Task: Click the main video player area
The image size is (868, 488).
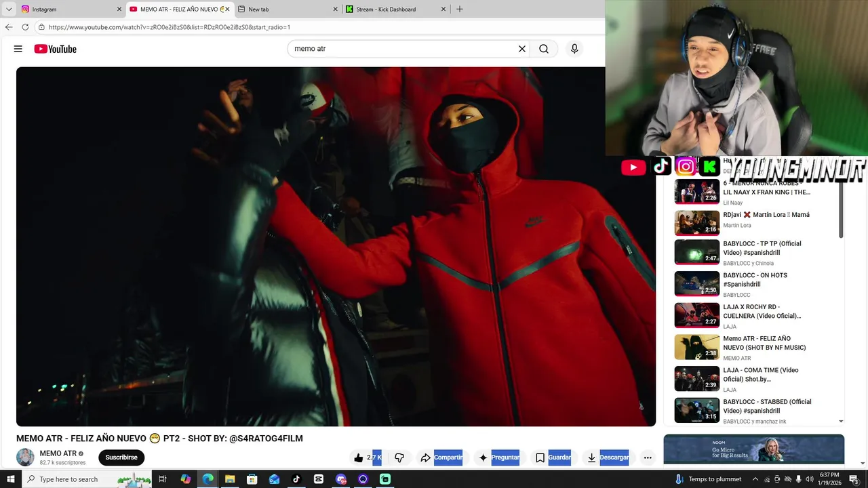Action: coord(336,246)
